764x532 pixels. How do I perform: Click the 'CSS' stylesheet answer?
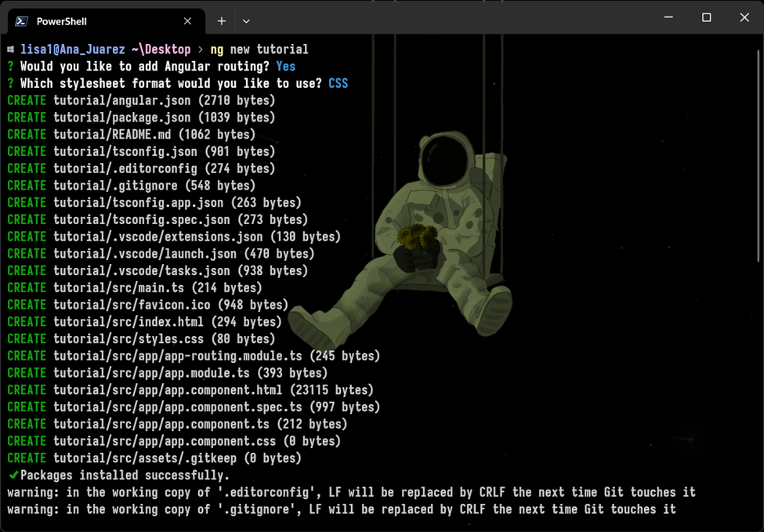tap(339, 83)
